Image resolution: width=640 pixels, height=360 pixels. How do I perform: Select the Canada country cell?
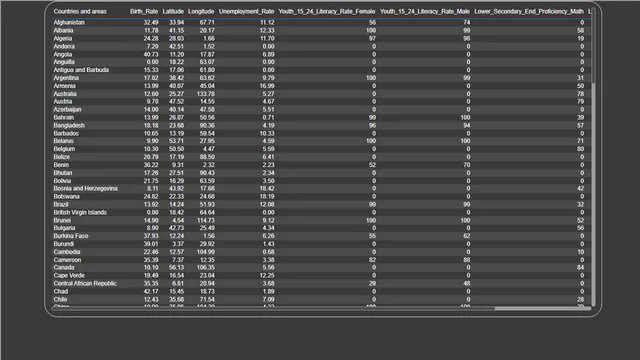point(64,268)
